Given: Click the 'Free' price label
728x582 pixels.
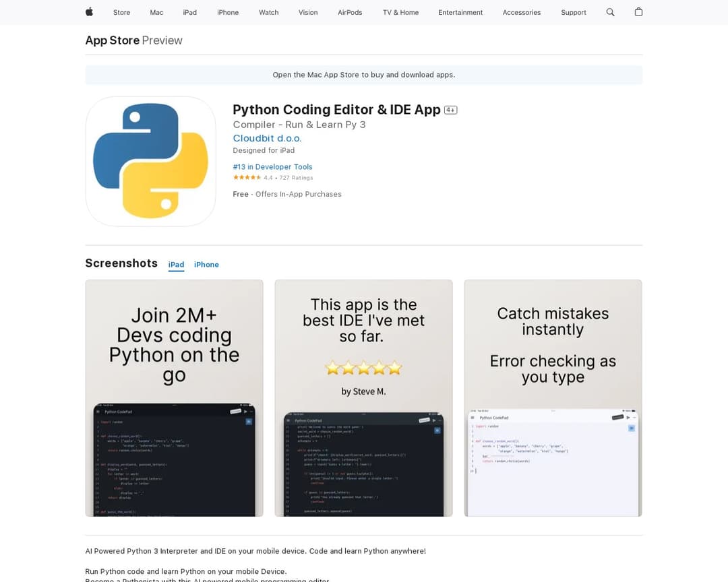Looking at the screenshot, I should click(x=241, y=194).
